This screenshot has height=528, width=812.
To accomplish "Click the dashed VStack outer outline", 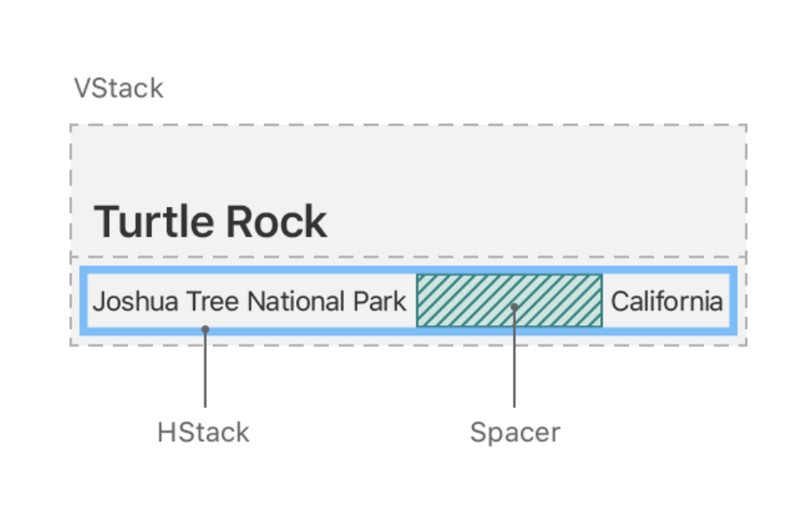I will 408,125.
